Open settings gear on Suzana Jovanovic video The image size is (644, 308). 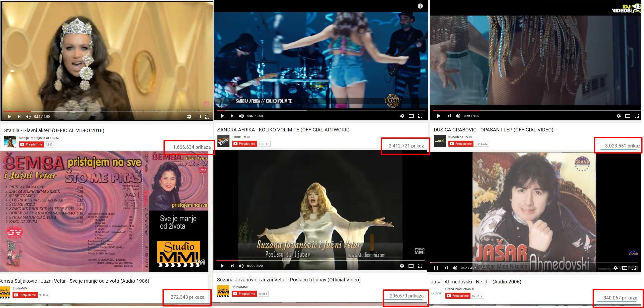click(x=402, y=266)
